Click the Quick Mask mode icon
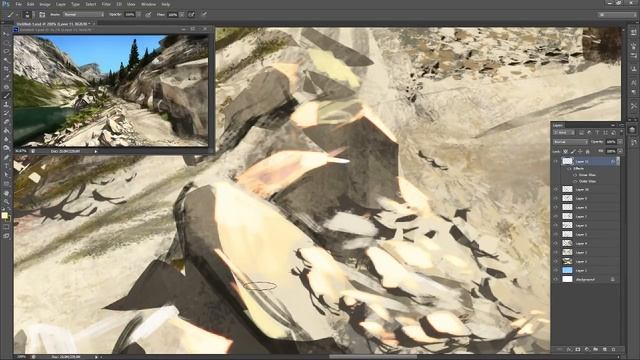 click(6, 227)
